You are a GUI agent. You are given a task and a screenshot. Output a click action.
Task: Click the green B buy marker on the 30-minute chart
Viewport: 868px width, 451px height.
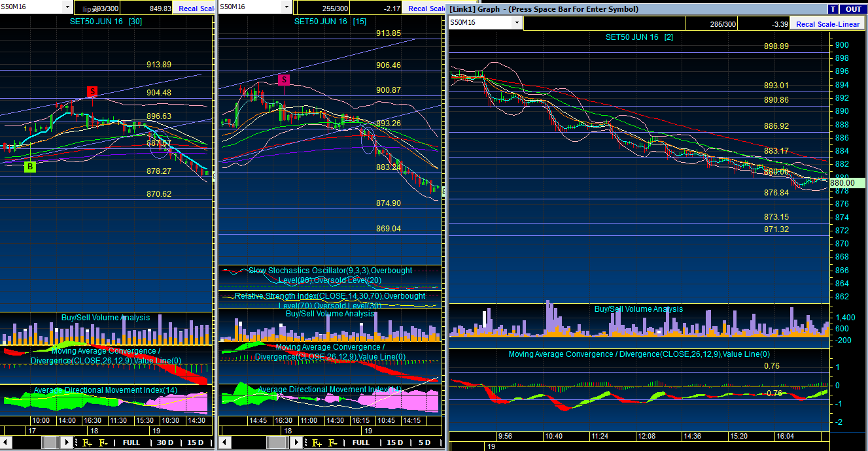(x=30, y=167)
